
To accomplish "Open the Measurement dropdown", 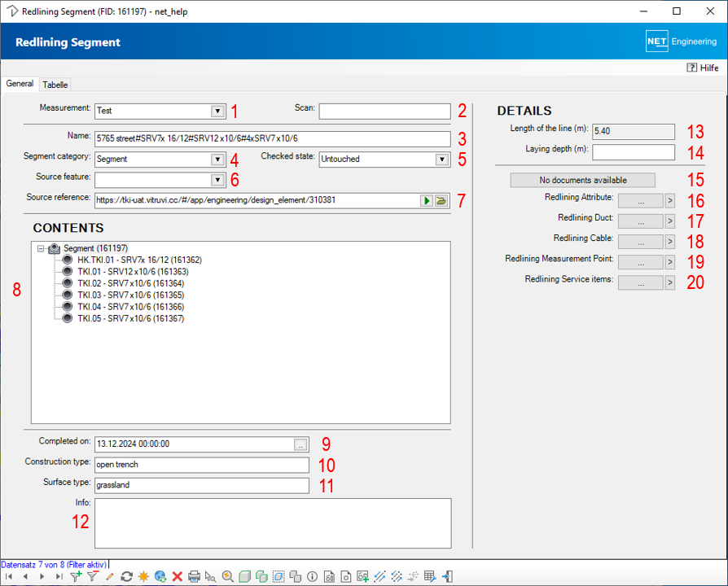I will pos(217,112).
